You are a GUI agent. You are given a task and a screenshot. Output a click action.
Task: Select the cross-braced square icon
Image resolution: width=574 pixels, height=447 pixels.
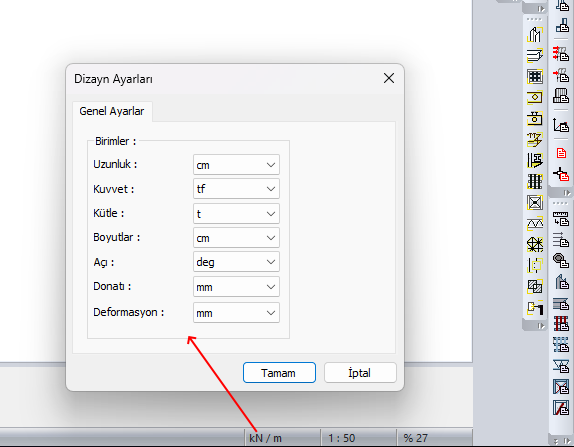(x=534, y=202)
